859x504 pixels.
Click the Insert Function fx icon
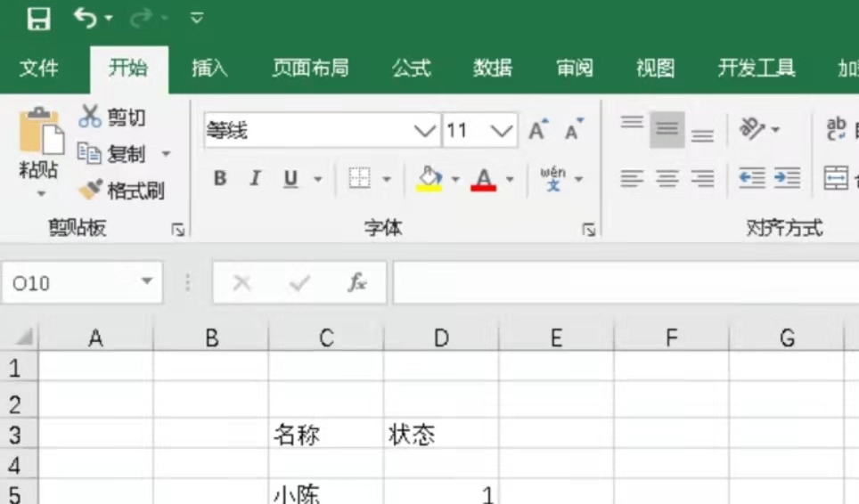click(x=357, y=283)
